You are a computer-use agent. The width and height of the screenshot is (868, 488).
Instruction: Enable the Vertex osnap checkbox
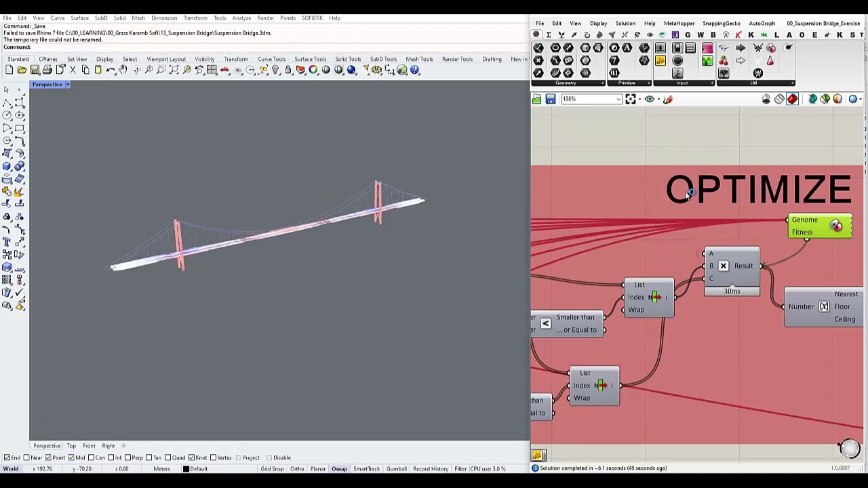212,457
